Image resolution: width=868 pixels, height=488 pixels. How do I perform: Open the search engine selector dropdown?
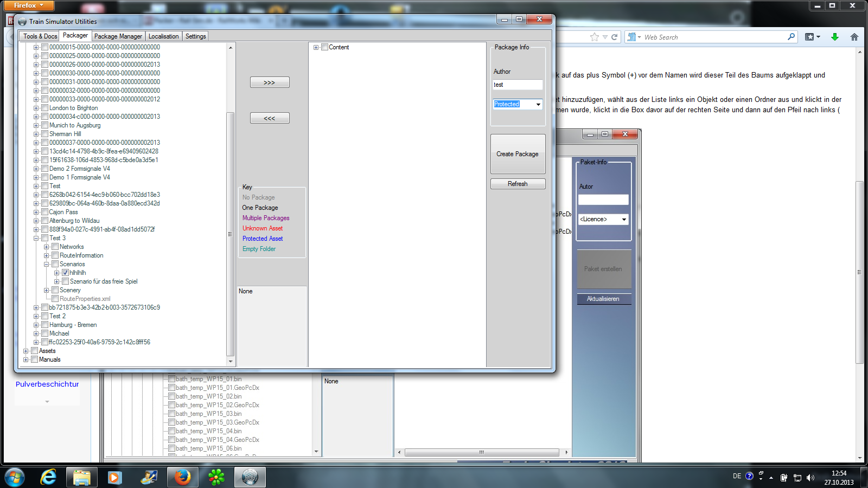(x=634, y=37)
